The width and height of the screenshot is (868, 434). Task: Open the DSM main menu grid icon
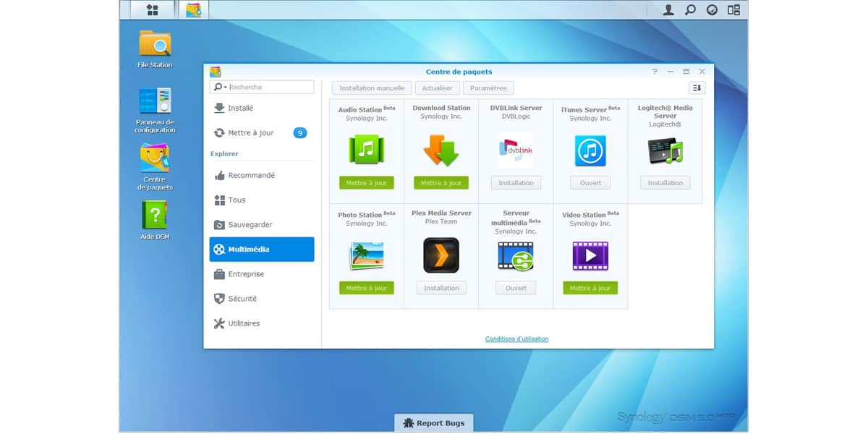tap(152, 10)
